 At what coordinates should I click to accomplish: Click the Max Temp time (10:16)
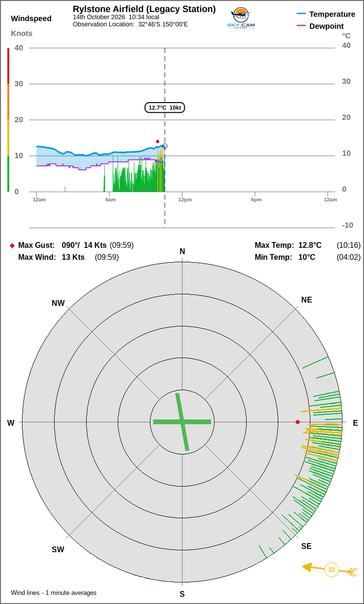tap(349, 245)
